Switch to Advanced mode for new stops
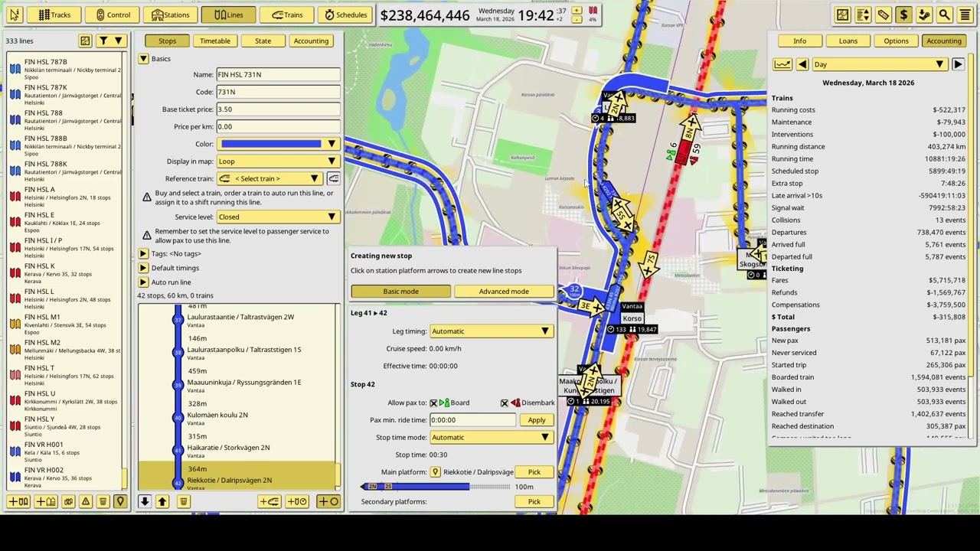Viewport: 980px width, 551px height. pos(504,292)
